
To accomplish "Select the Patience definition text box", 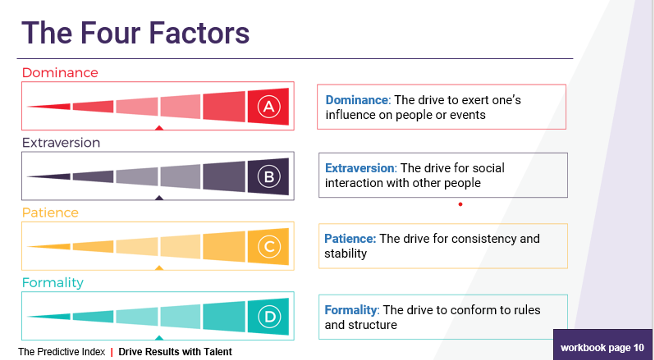I will [443, 246].
